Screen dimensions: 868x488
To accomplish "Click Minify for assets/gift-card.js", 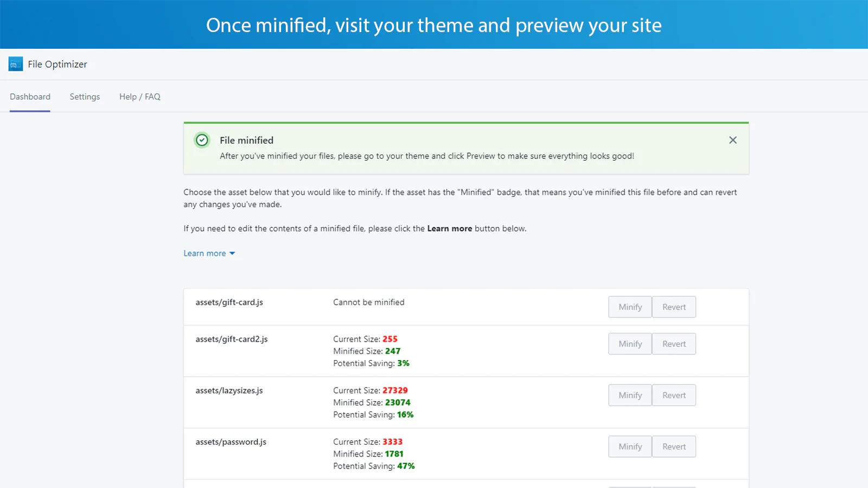I will 630,306.
